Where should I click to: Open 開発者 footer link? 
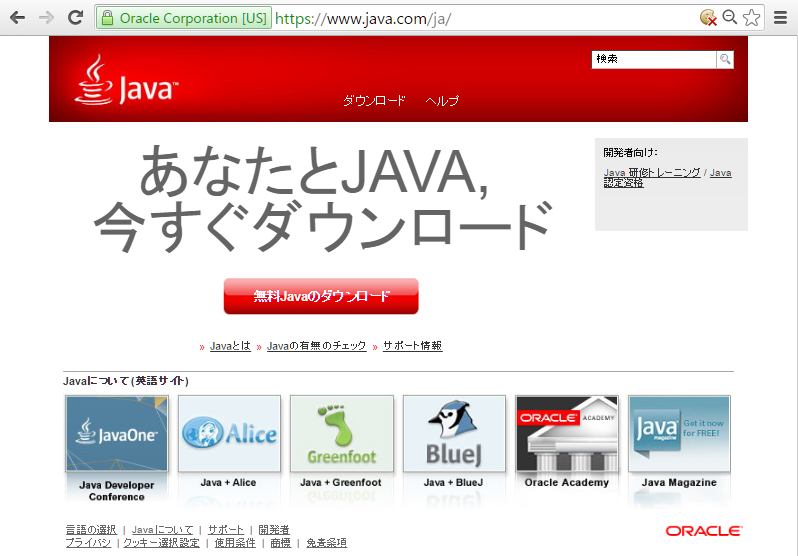(274, 530)
